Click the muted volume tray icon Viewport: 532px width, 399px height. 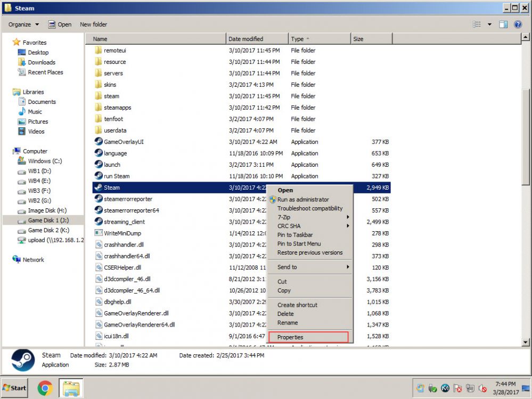[x=482, y=388]
